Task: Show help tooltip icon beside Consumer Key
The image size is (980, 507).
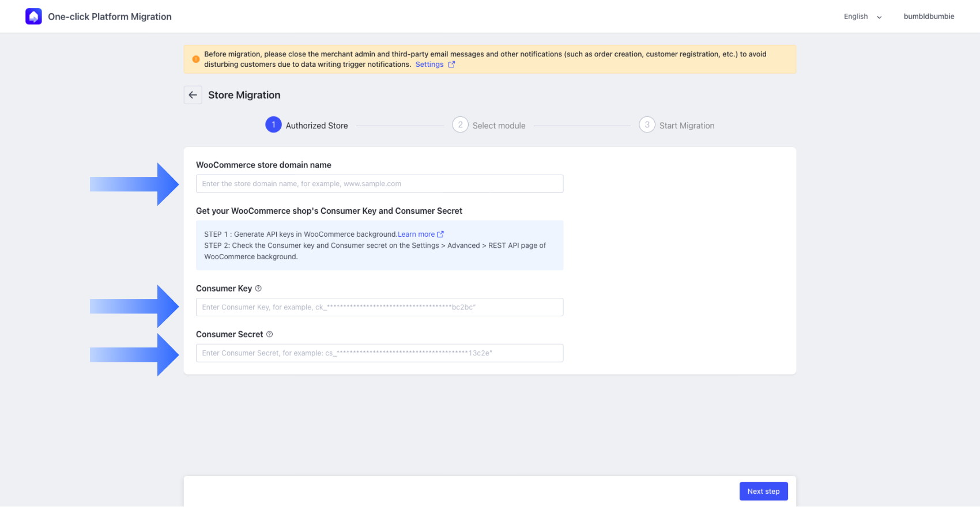Action: click(258, 289)
